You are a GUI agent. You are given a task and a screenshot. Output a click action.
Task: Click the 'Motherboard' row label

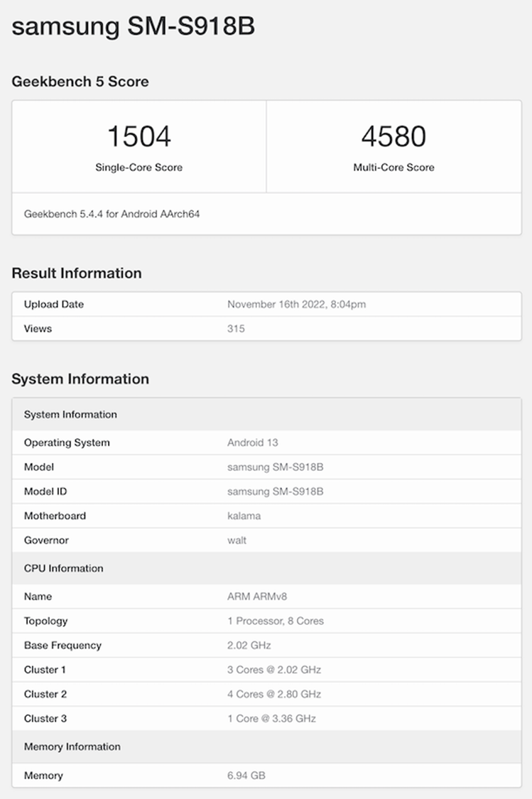pyautogui.click(x=55, y=516)
